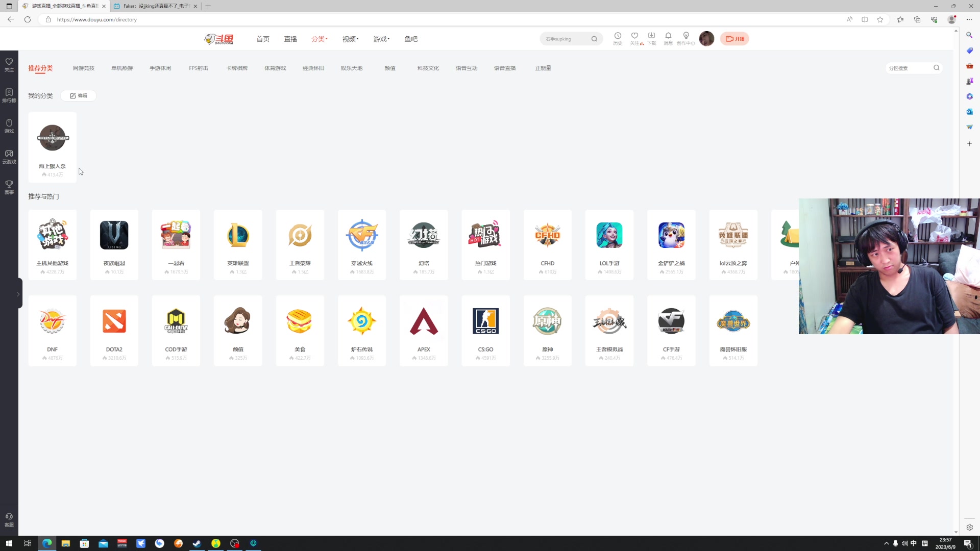This screenshot has height=551, width=980.
Task: Click the Windows Start button
Action: point(9,543)
